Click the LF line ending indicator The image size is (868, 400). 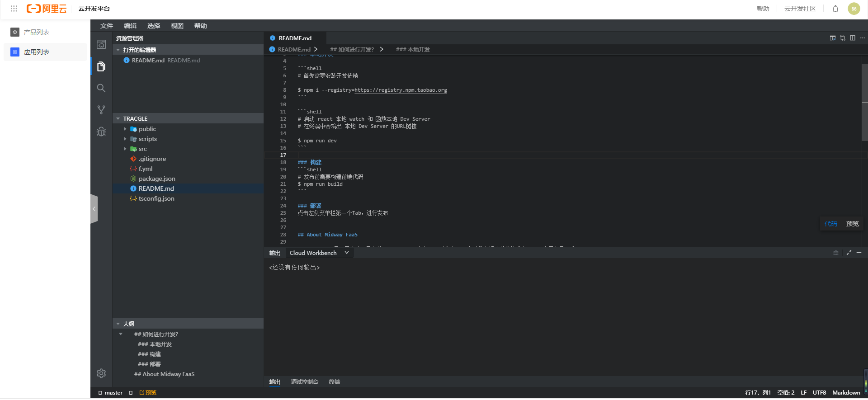pos(804,393)
